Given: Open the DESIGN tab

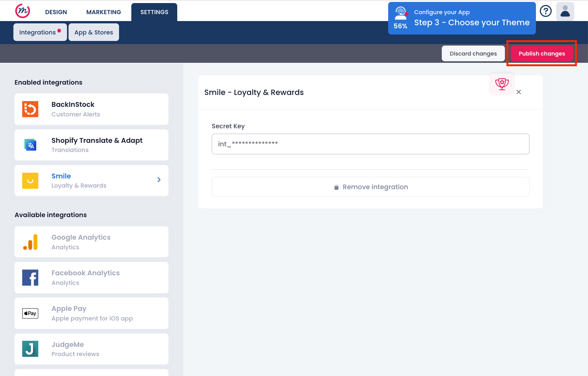Looking at the screenshot, I should (x=56, y=12).
